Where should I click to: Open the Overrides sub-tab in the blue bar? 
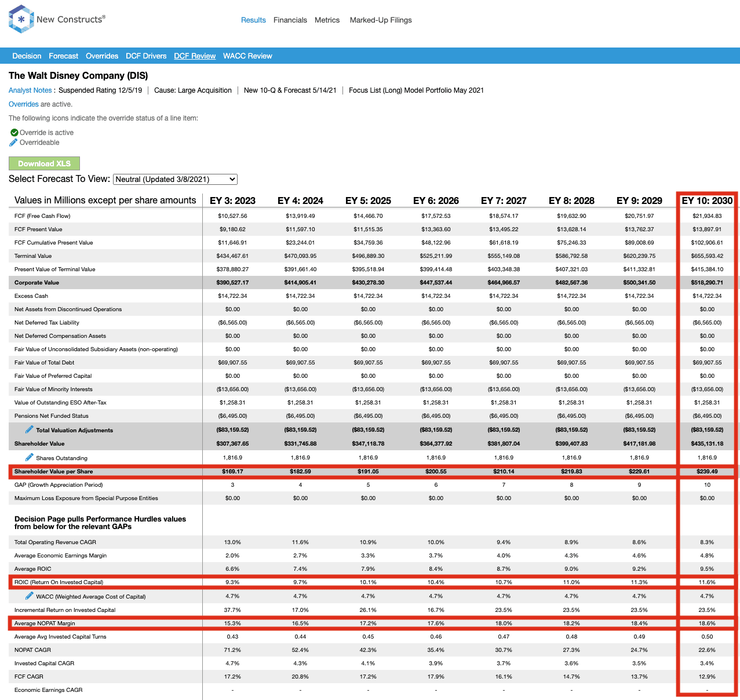pyautogui.click(x=102, y=56)
